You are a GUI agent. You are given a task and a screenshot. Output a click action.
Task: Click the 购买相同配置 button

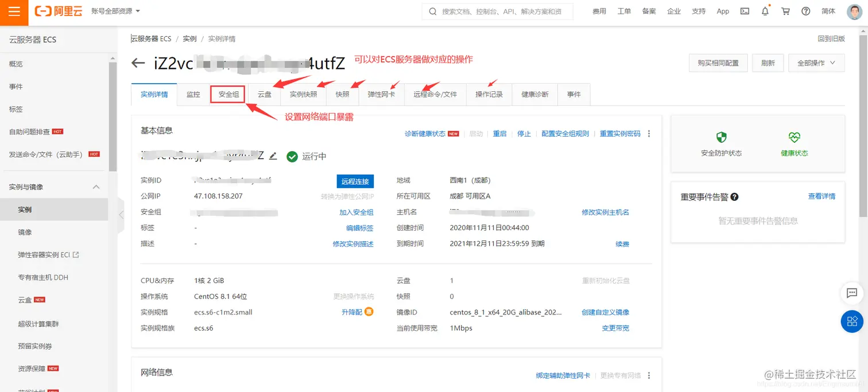718,63
